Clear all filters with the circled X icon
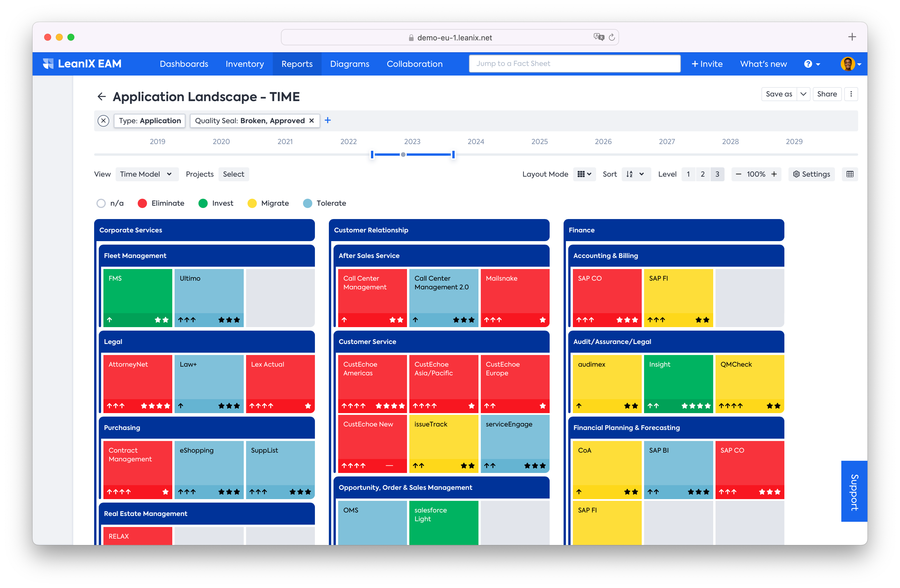This screenshot has width=900, height=588. (103, 121)
